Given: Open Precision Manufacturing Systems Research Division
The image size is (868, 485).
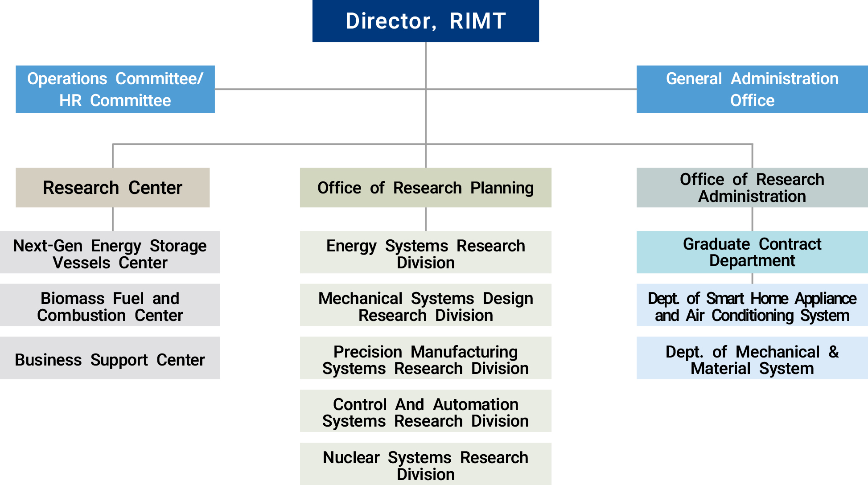Looking at the screenshot, I should click(425, 358).
